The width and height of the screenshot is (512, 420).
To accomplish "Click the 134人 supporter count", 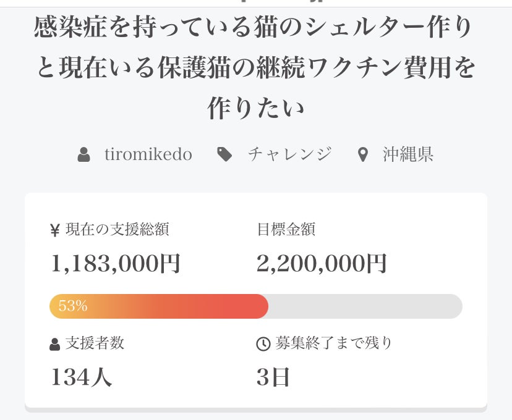I will pyautogui.click(x=81, y=377).
